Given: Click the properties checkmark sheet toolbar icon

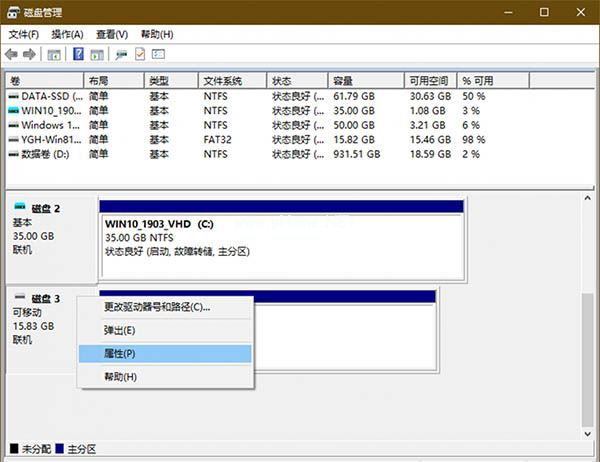Looking at the screenshot, I should [x=140, y=54].
